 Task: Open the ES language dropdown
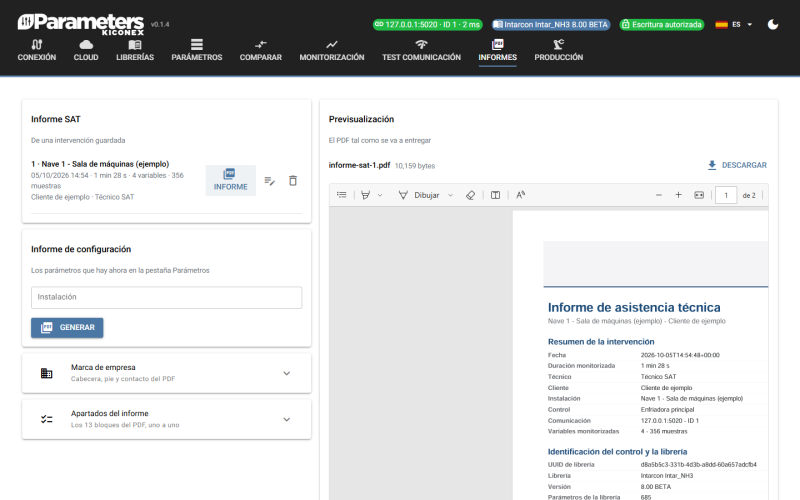click(734, 24)
